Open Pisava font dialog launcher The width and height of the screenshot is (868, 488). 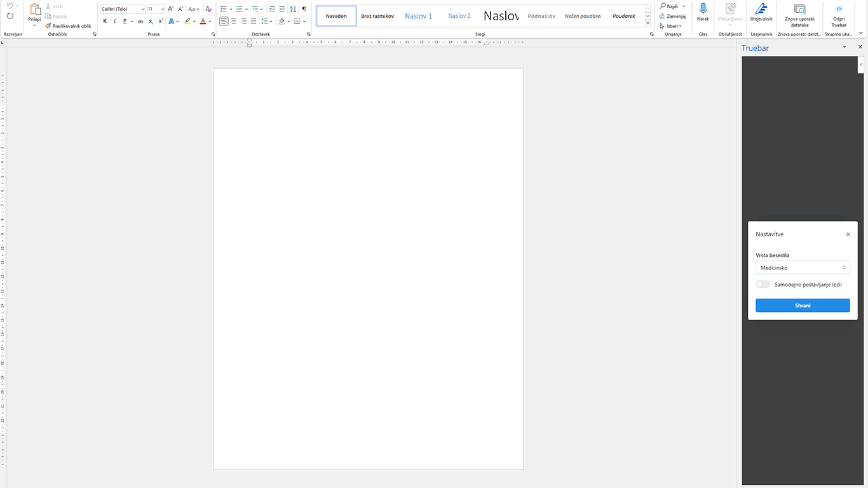tap(213, 34)
